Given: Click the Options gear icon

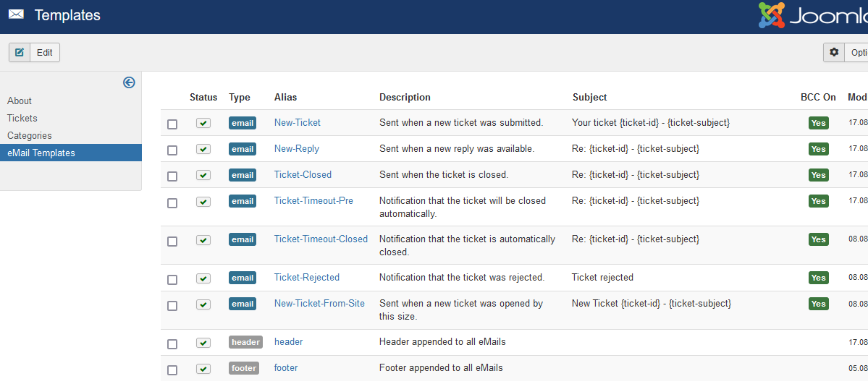Looking at the screenshot, I should [x=834, y=52].
